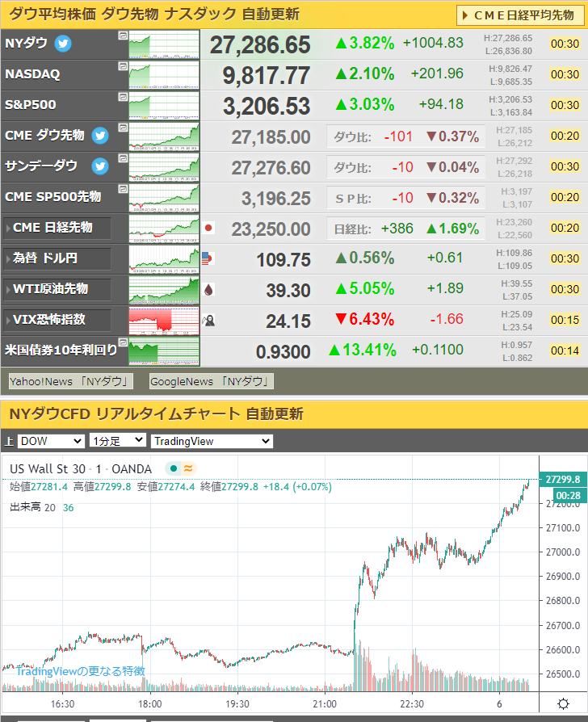Click the 109.75 dollar-yen rate

click(x=283, y=260)
